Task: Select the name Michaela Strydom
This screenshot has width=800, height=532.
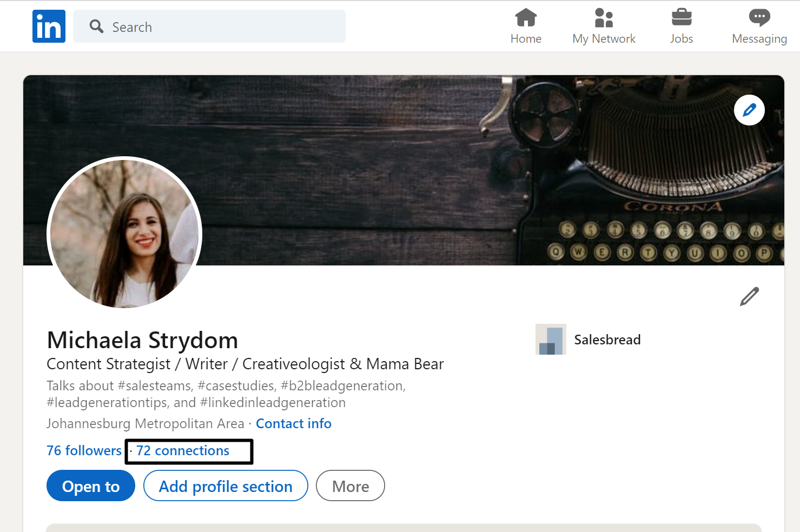Action: [143, 340]
